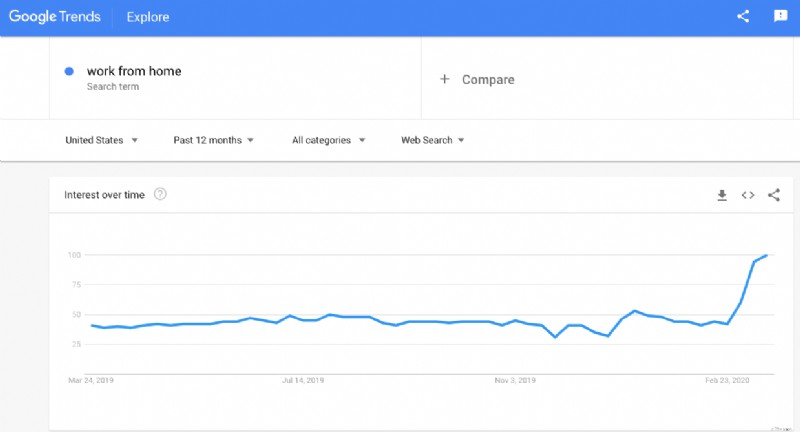Click the embed code icon on chart
800x432 pixels.
[x=748, y=195]
